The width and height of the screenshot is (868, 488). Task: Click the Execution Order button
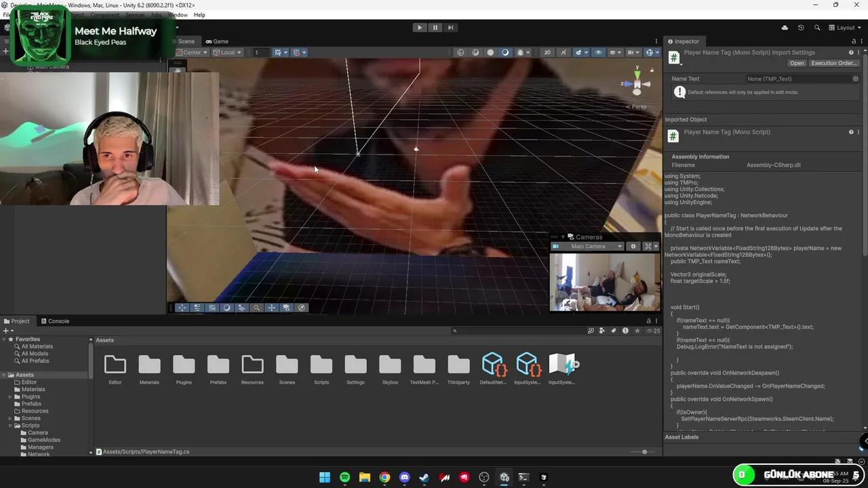pos(834,63)
